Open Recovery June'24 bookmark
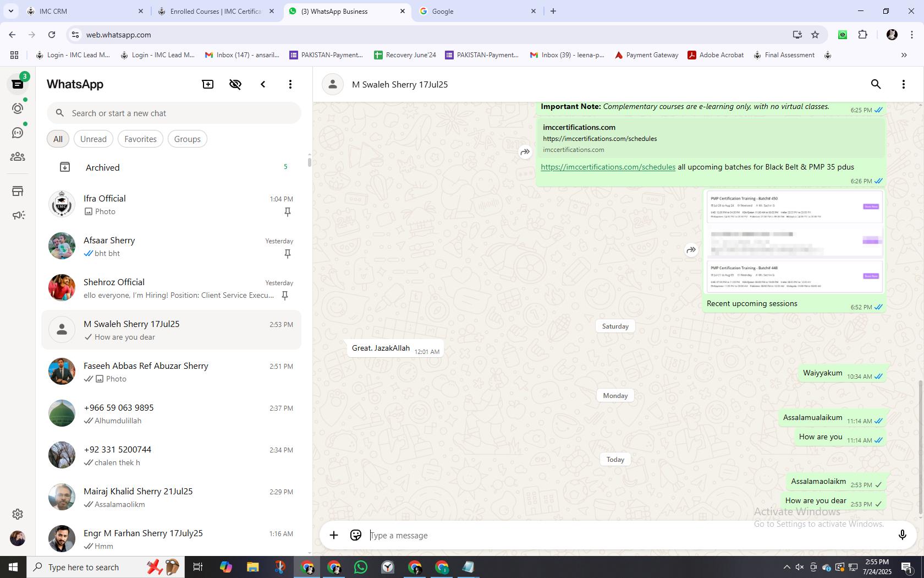The image size is (924, 578). point(405,55)
